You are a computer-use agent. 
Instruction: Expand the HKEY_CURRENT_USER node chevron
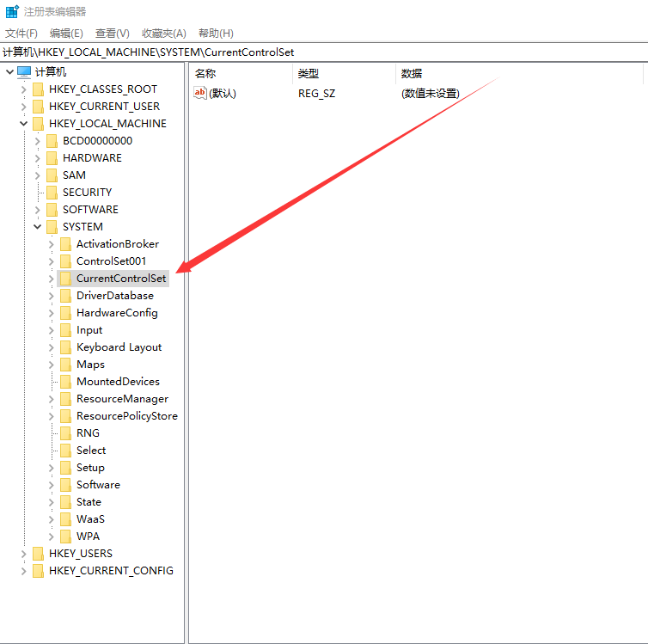pyautogui.click(x=23, y=107)
